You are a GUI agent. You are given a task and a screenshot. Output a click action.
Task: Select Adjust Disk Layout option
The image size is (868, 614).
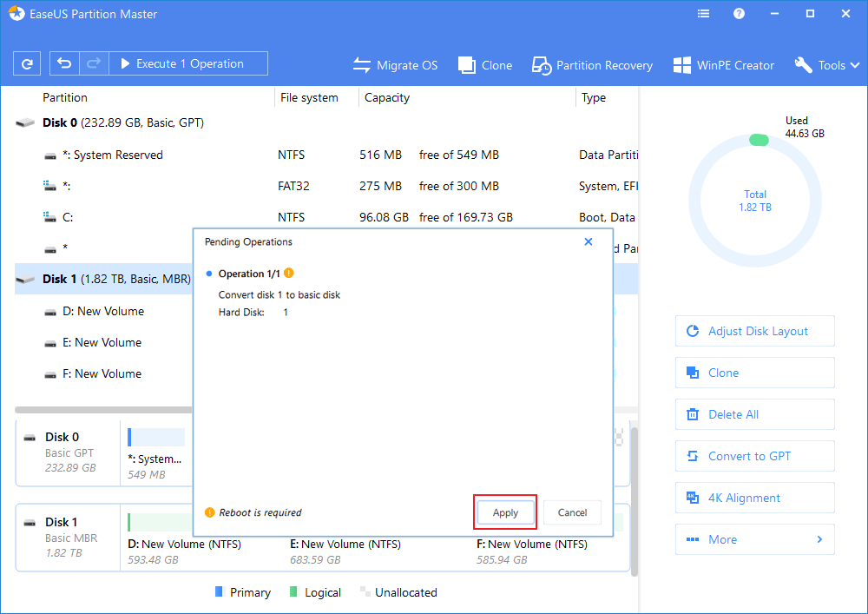[754, 331]
